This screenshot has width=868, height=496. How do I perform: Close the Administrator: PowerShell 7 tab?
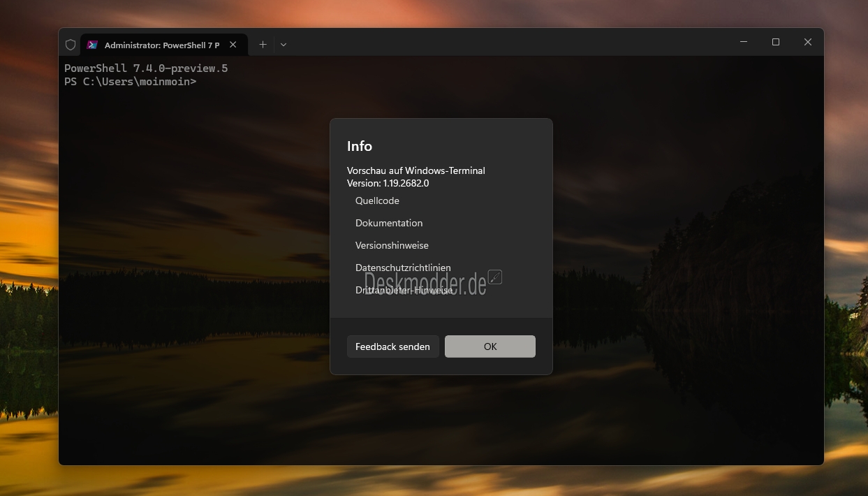coord(233,45)
